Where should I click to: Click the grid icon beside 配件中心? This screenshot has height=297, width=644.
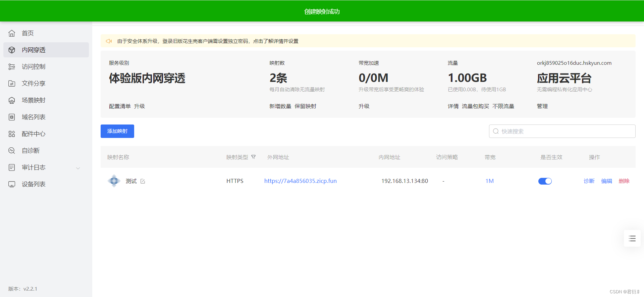12,134
